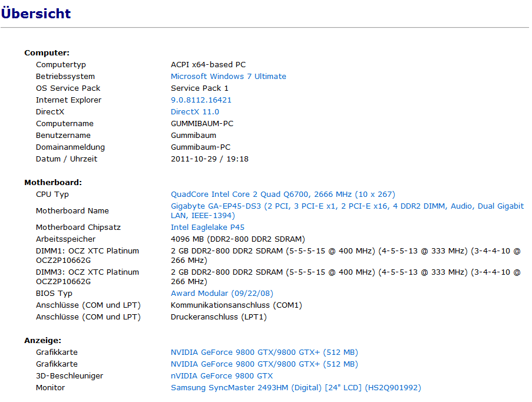Click the DirectX label in the first column

(50, 112)
